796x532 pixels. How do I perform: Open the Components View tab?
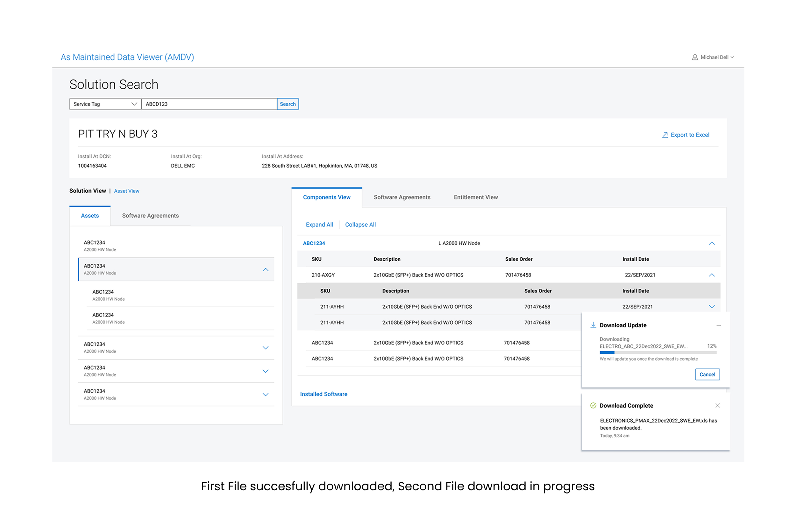[327, 197]
